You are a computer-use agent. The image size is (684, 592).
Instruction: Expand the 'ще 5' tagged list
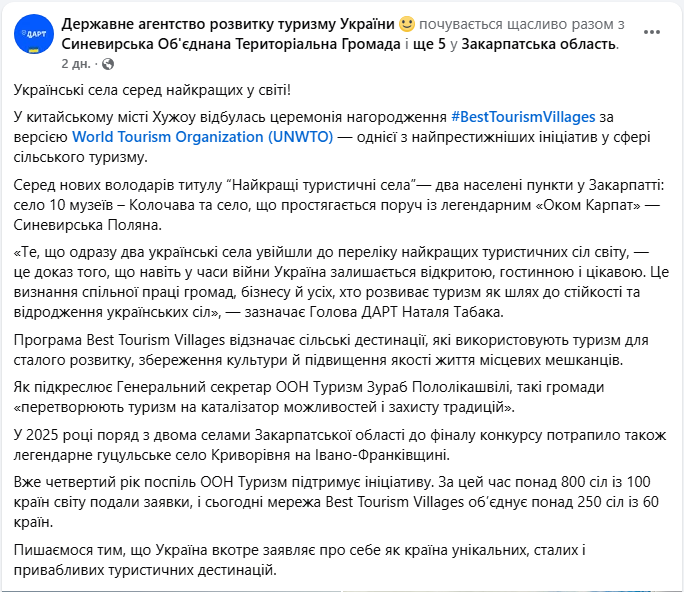click(443, 44)
